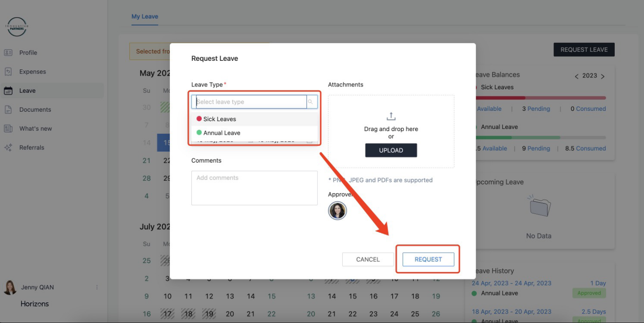Click the REQUEST button
This screenshot has width=644, height=323.
(428, 259)
